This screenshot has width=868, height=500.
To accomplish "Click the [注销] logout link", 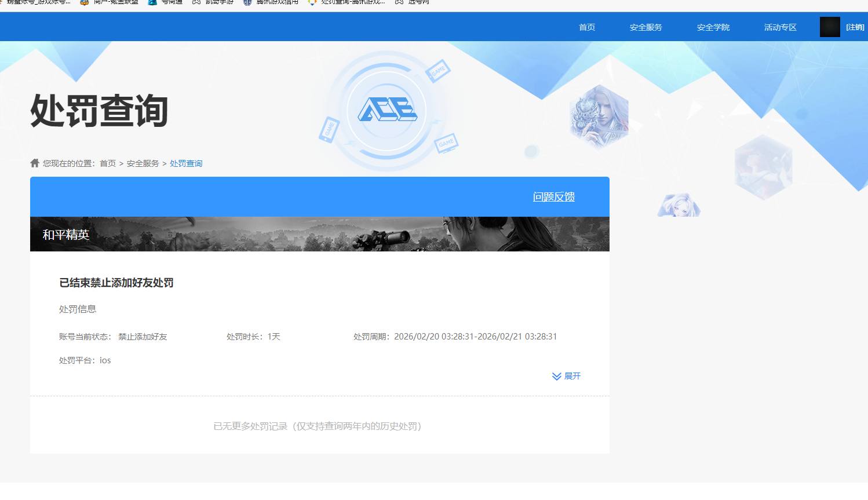I will click(x=856, y=27).
